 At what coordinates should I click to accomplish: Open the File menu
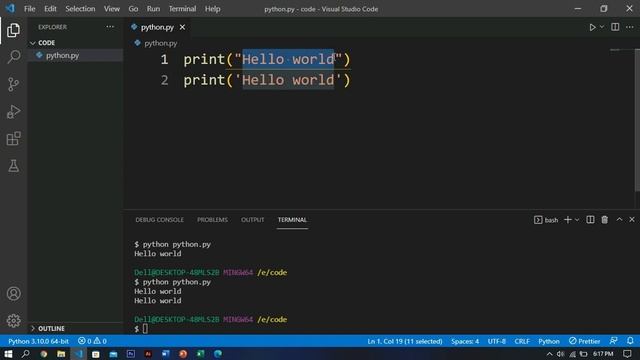pos(29,9)
